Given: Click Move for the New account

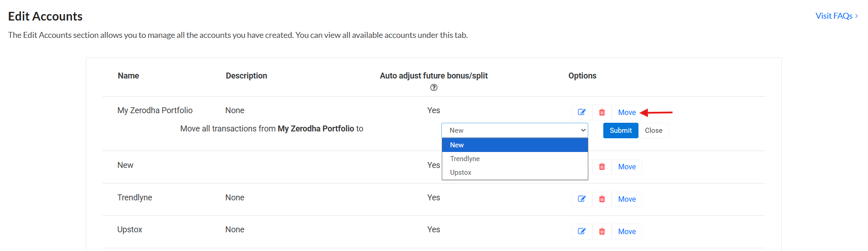Looking at the screenshot, I should (627, 167).
